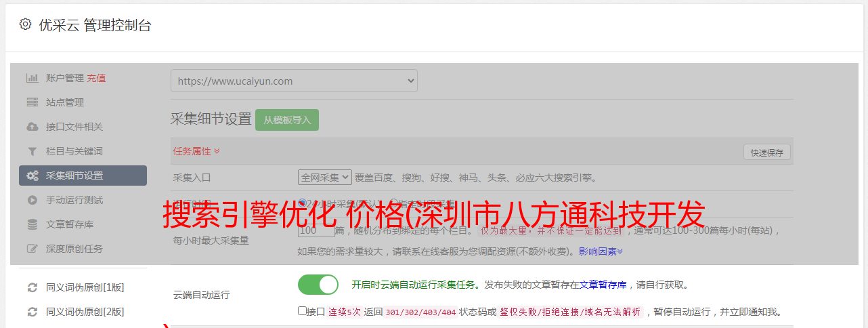The height and width of the screenshot is (328, 868).
Task: Click the 鉴权失败/拒绝连接/域名无法解析 text
Action: coord(570,312)
